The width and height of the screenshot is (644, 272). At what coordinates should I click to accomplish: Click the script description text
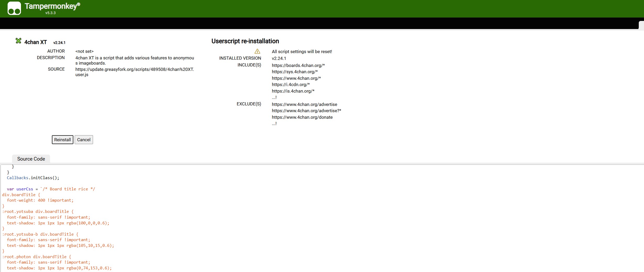point(135,60)
